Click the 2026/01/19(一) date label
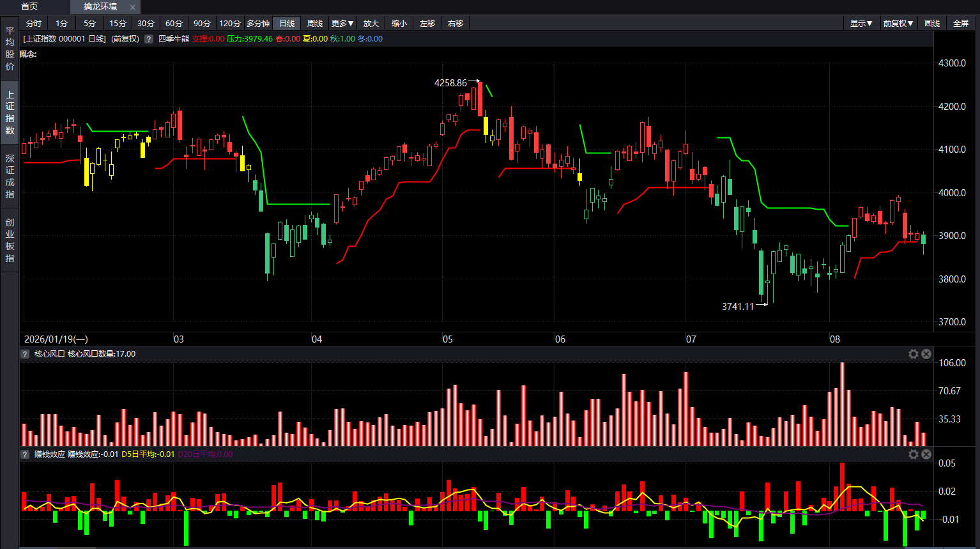Viewport: 980px width, 549px height. point(56,339)
